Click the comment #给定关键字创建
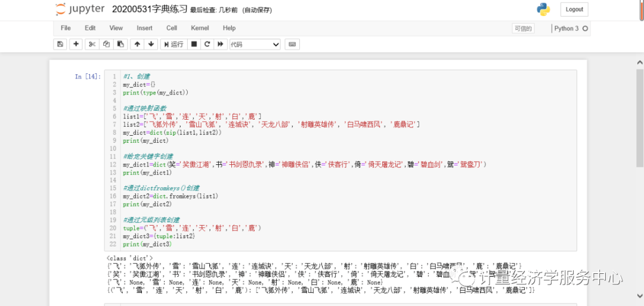The height and width of the screenshot is (306, 644). (x=148, y=157)
